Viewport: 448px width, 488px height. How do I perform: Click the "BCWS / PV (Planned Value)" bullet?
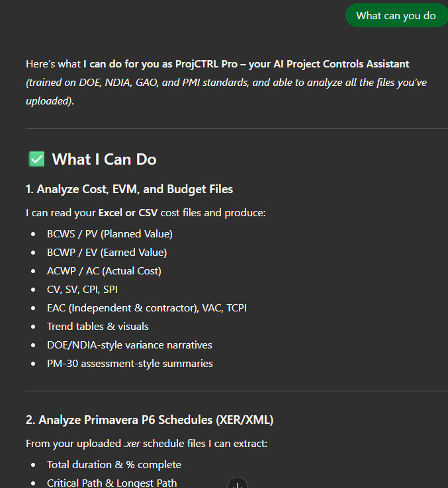pyautogui.click(x=109, y=233)
